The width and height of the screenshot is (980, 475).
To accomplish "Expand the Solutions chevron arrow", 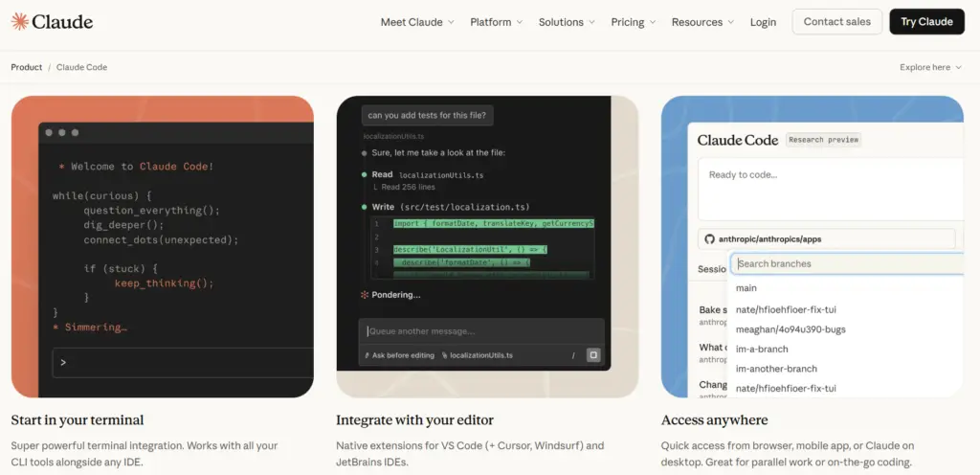I will coord(591,22).
